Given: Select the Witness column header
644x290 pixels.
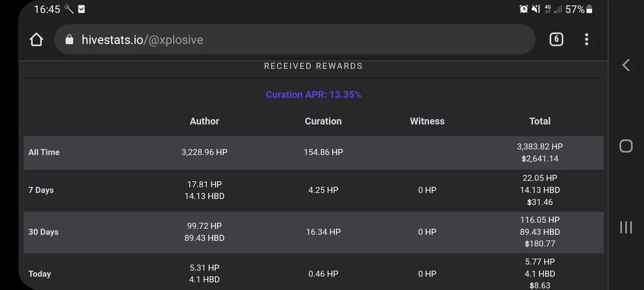Looking at the screenshot, I should (427, 121).
